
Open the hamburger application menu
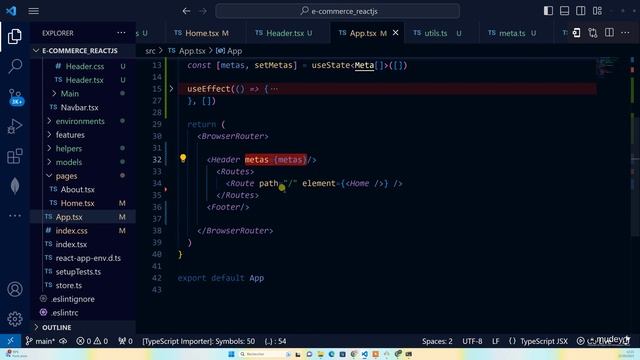33,11
